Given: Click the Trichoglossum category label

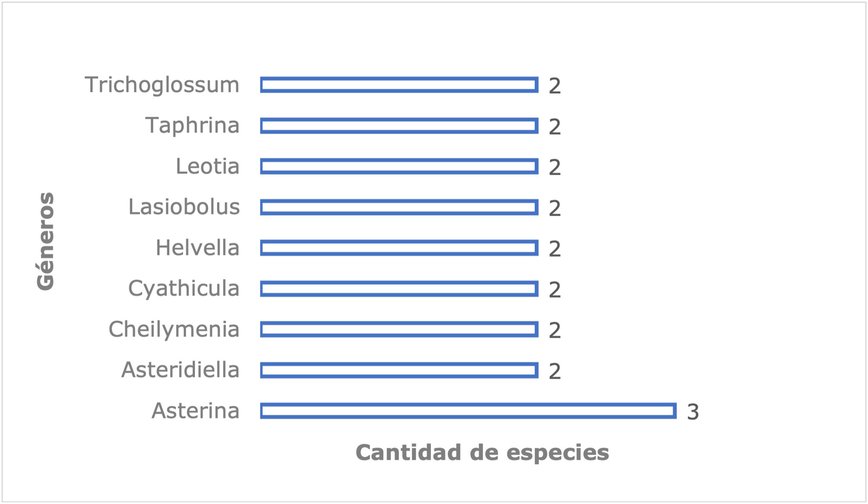Looking at the screenshot, I should pos(162,85).
